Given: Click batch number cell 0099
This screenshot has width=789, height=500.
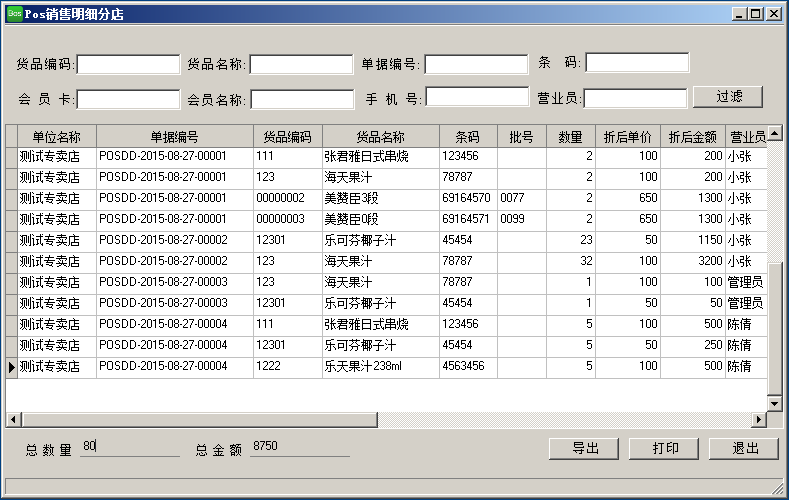Looking at the screenshot, I should 522,219.
